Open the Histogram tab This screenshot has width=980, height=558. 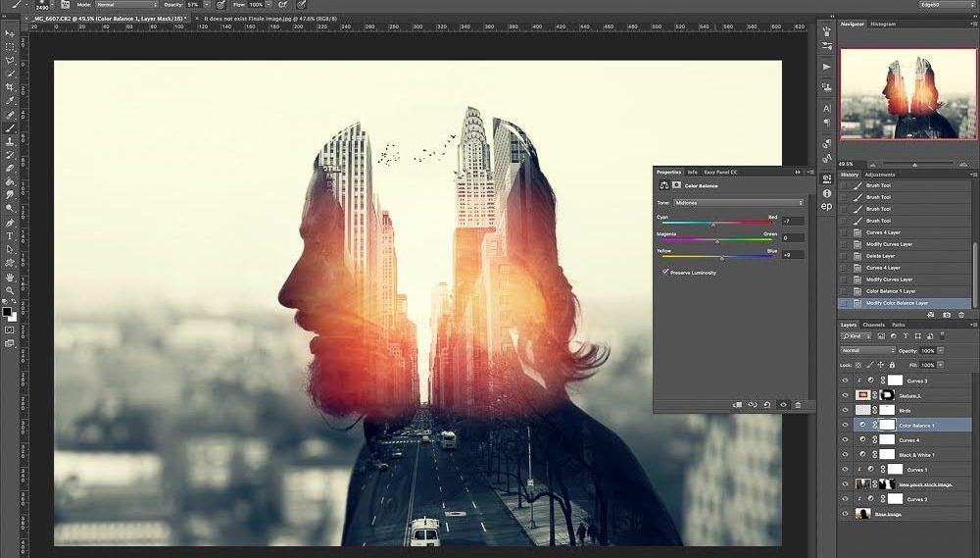click(883, 24)
